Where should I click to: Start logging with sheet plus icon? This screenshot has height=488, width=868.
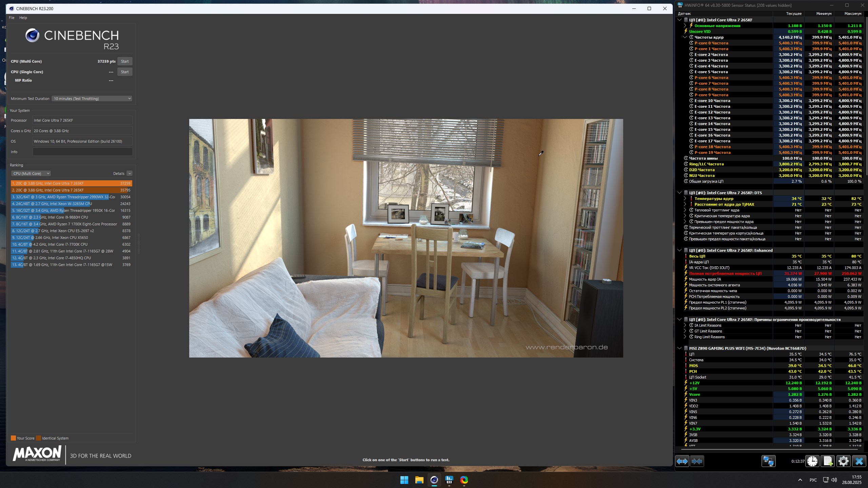(828, 461)
